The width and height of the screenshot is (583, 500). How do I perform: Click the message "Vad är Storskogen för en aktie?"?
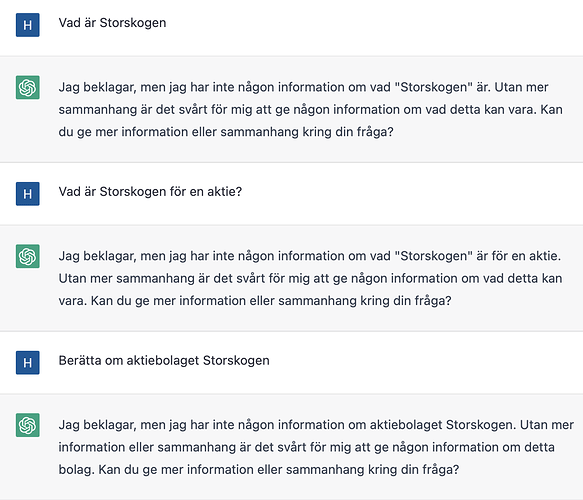point(150,192)
